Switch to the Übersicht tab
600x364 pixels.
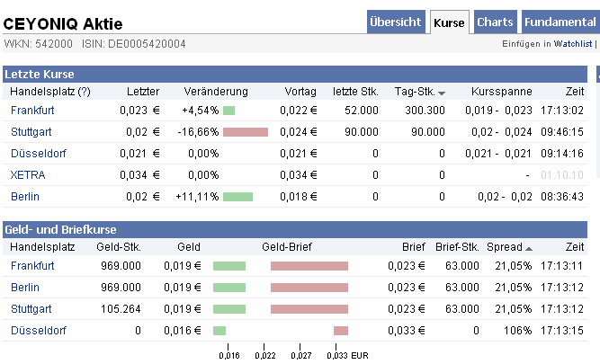click(x=396, y=22)
